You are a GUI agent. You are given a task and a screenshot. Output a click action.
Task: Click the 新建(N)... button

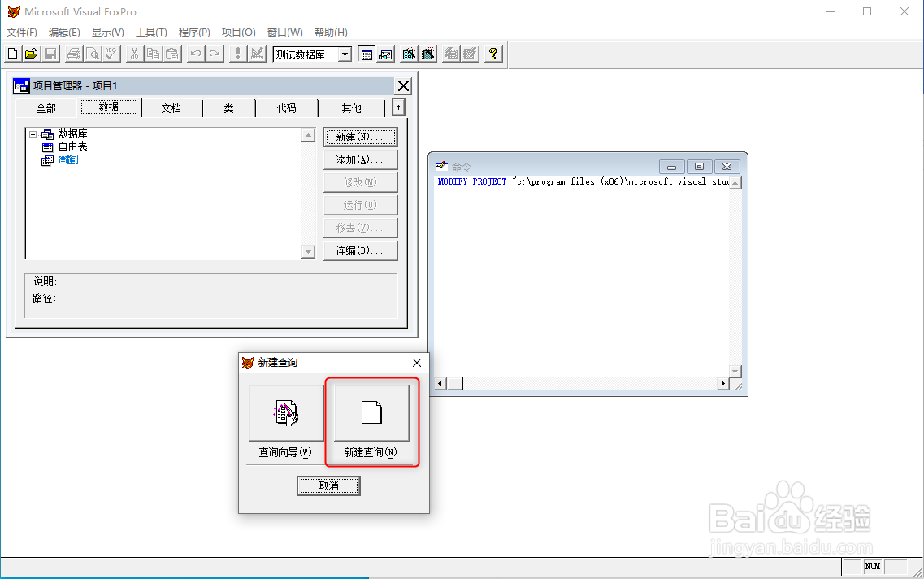coord(360,137)
